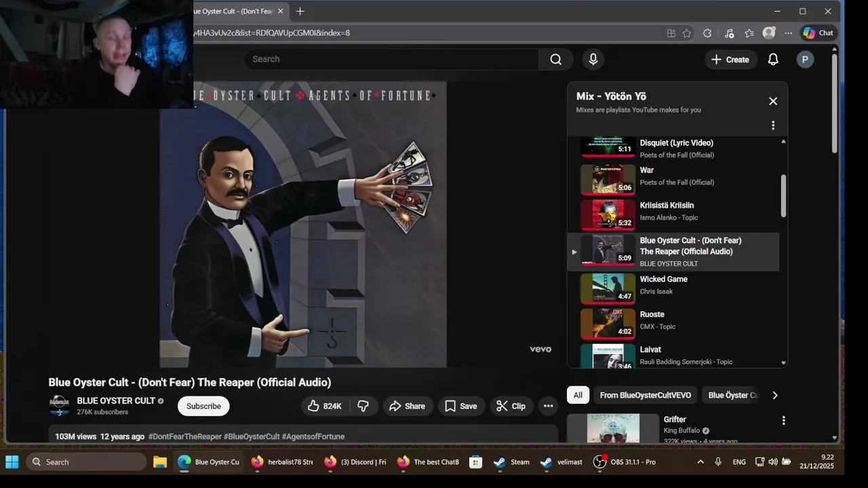Switch to velimast Steam taskbar window
This screenshot has width=868, height=488.
coord(561,462)
